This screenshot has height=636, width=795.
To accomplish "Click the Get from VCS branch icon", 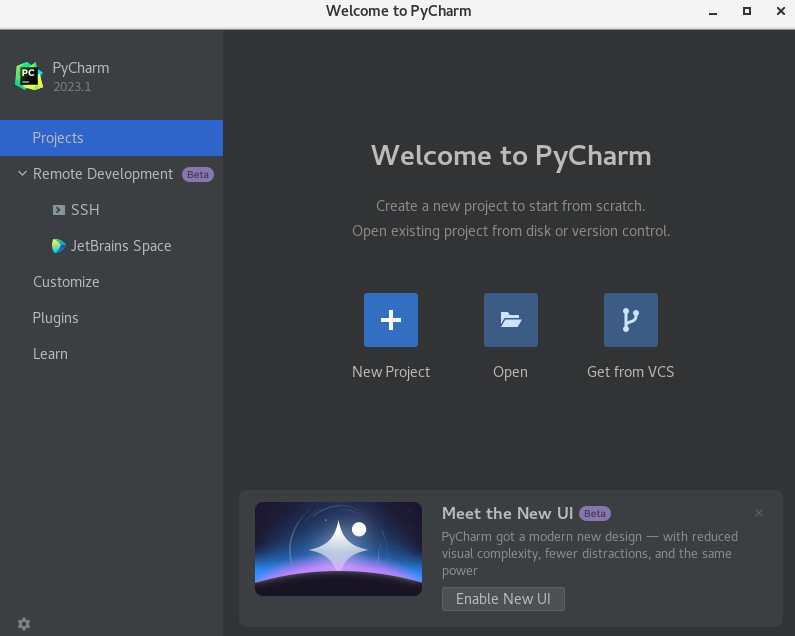I will point(631,320).
